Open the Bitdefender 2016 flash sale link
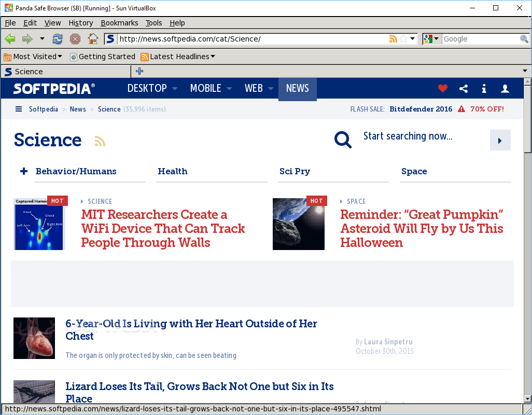 (x=421, y=109)
